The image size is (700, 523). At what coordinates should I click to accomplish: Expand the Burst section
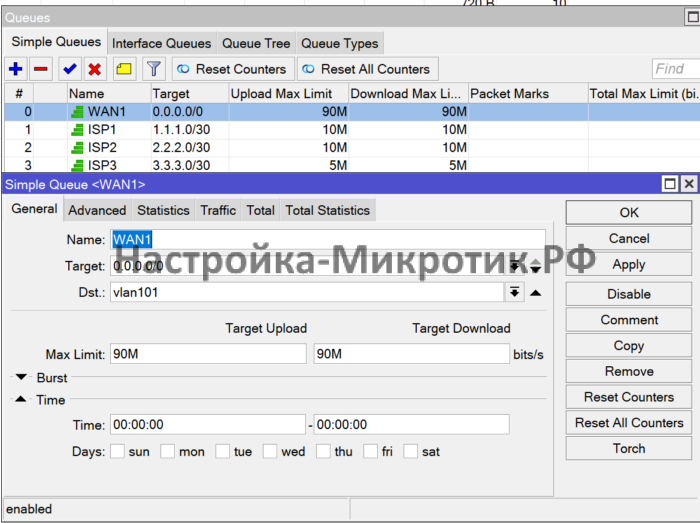[x=21, y=378]
